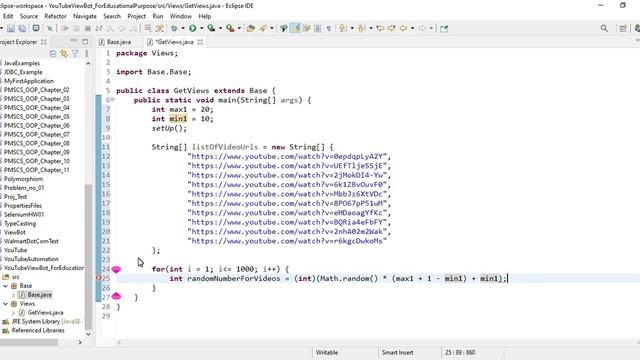
Task: Toggle Word Wrap in toolbar
Action: 307,28
